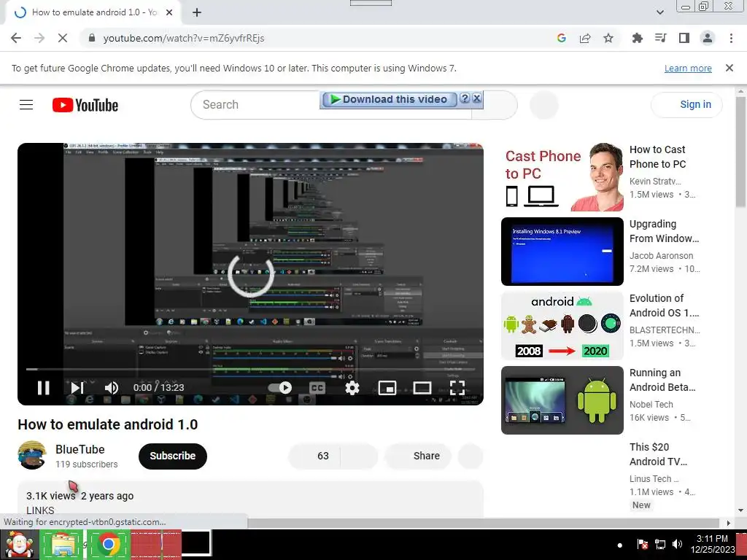The height and width of the screenshot is (560, 747).
Task: Skip to the next video
Action: pyautogui.click(x=77, y=388)
